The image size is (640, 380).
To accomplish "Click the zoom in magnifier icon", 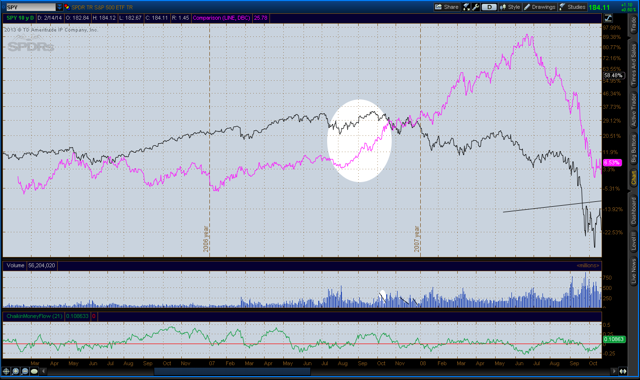I will 16,371.
